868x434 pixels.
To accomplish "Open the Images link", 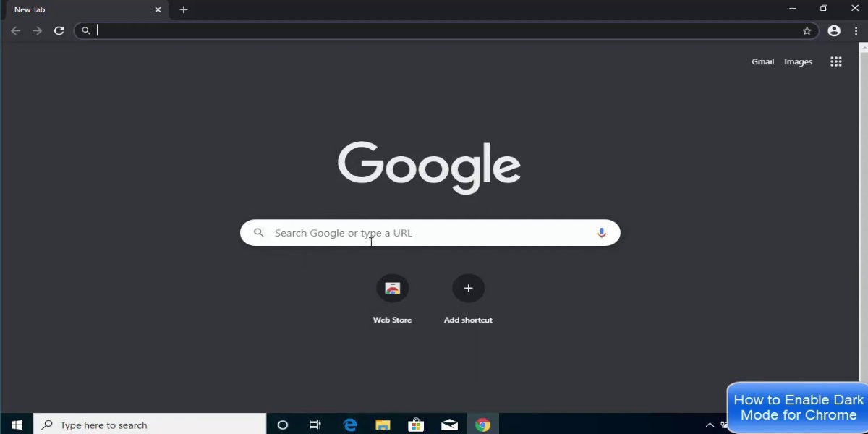I will 798,61.
